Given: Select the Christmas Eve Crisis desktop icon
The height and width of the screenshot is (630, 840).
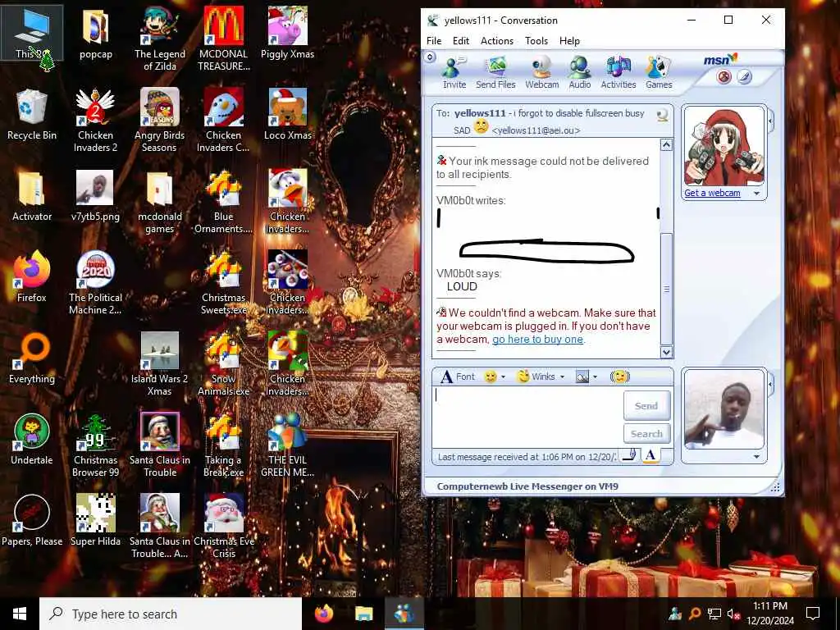Looking at the screenshot, I should [224, 526].
